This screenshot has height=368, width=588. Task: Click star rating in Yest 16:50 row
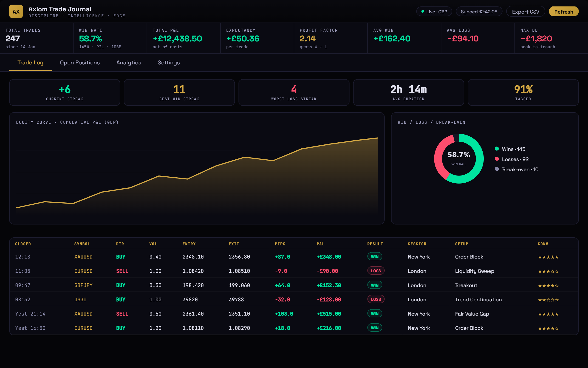pos(548,328)
